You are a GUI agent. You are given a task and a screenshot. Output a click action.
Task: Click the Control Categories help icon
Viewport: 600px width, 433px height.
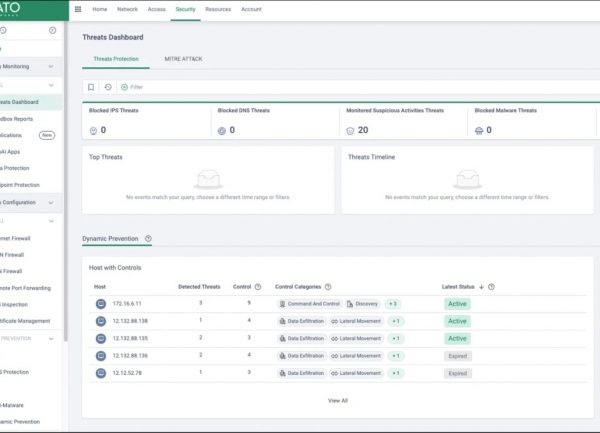328,287
